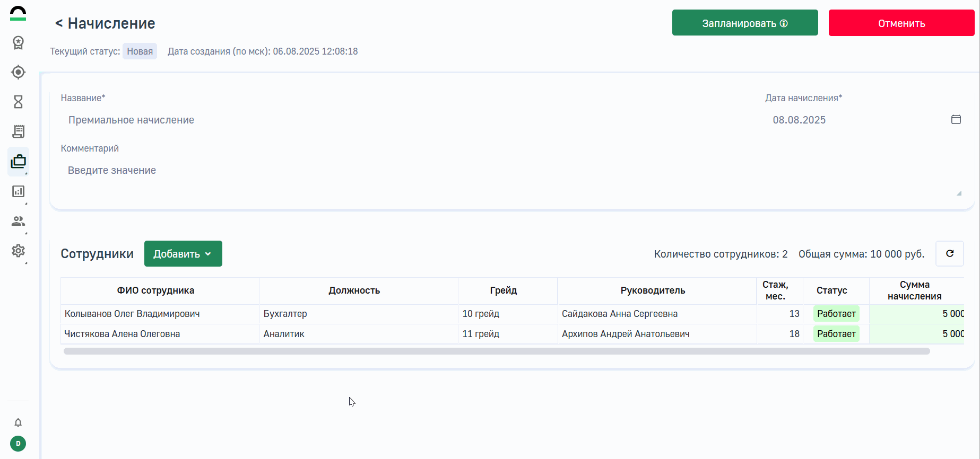The width and height of the screenshot is (980, 459).
Task: Click the notifications bell icon
Action: pyautogui.click(x=18, y=422)
